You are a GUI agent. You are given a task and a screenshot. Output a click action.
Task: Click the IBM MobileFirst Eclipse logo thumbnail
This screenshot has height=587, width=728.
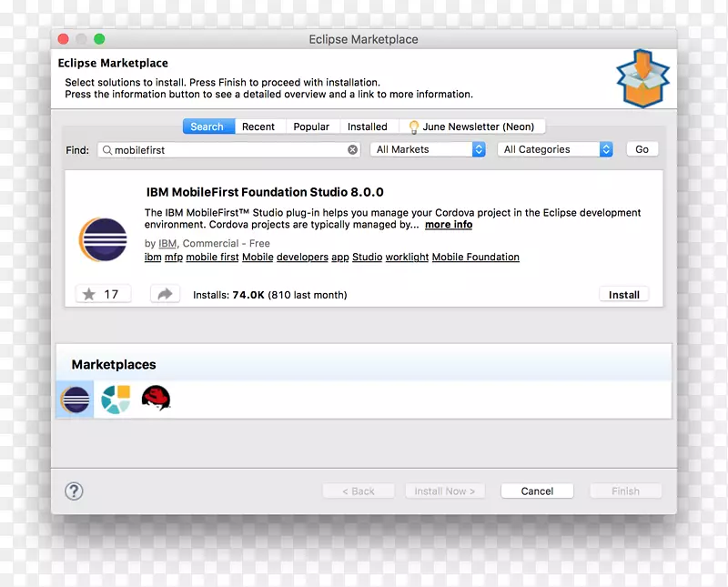pyautogui.click(x=103, y=240)
